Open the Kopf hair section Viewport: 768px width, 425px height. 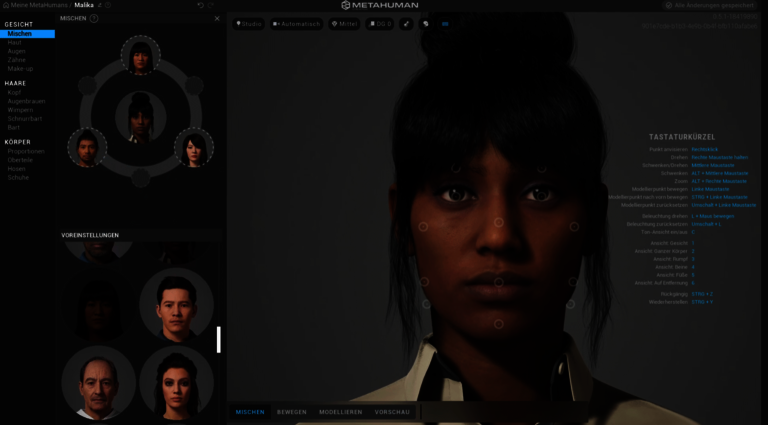click(14, 93)
